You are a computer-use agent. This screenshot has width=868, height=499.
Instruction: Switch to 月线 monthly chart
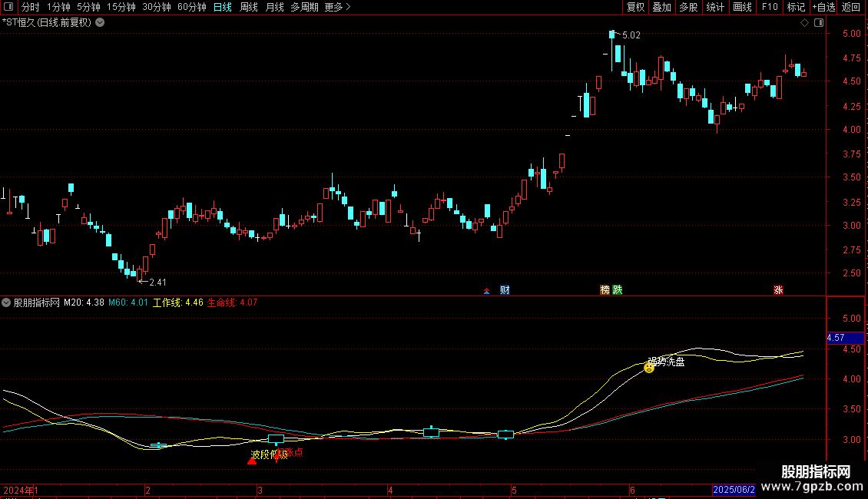tap(274, 7)
